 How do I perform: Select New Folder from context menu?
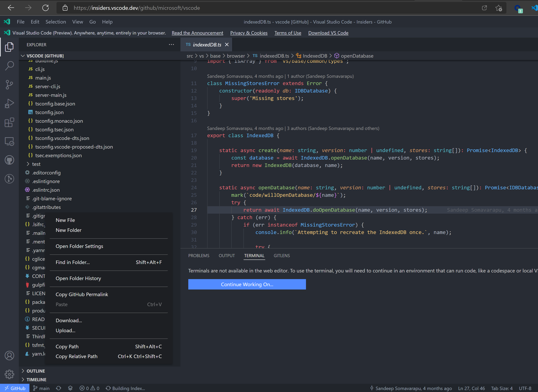click(x=68, y=230)
